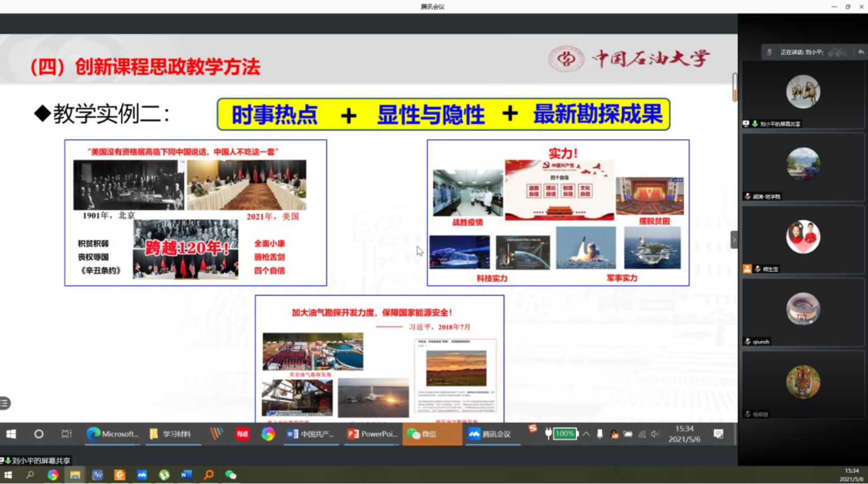The height and width of the screenshot is (484, 868).
Task: Open File Explorer in local bottom taskbar
Action: 75,475
